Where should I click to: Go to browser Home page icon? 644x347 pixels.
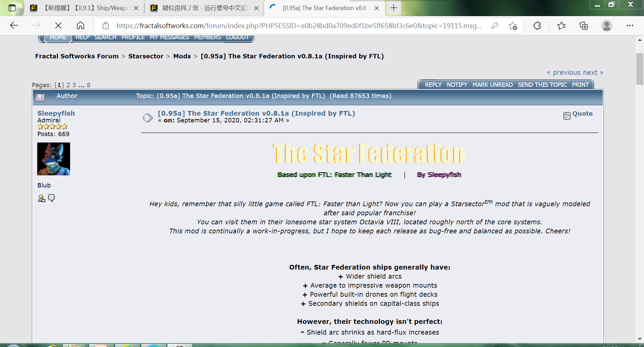point(80,25)
